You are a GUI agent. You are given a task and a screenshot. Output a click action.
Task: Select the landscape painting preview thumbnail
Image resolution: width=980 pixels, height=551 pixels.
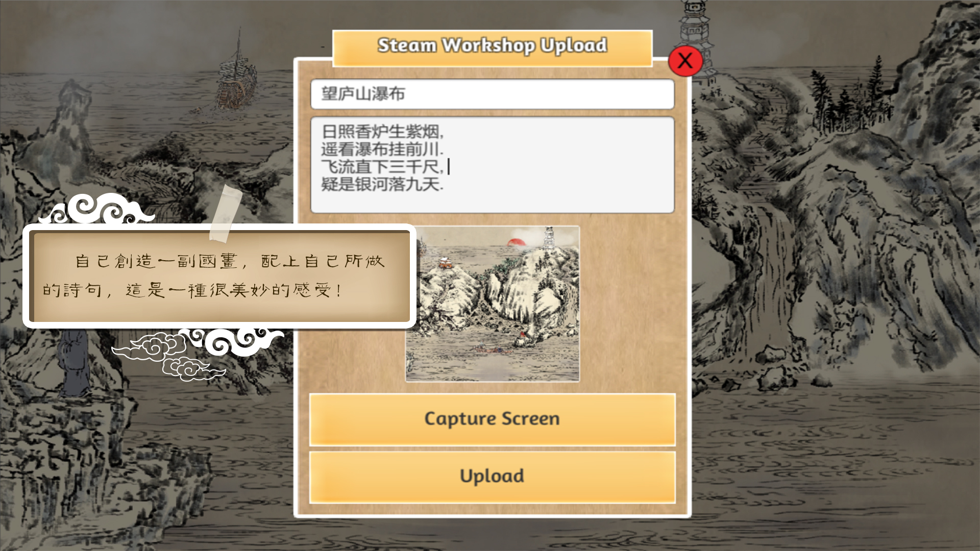tap(493, 304)
